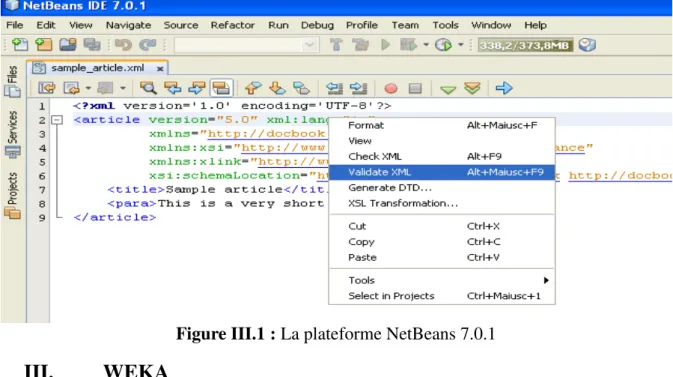673x377 pixels.
Task: Click the memory usage bar 338,2/373,8MB
Action: (x=525, y=45)
